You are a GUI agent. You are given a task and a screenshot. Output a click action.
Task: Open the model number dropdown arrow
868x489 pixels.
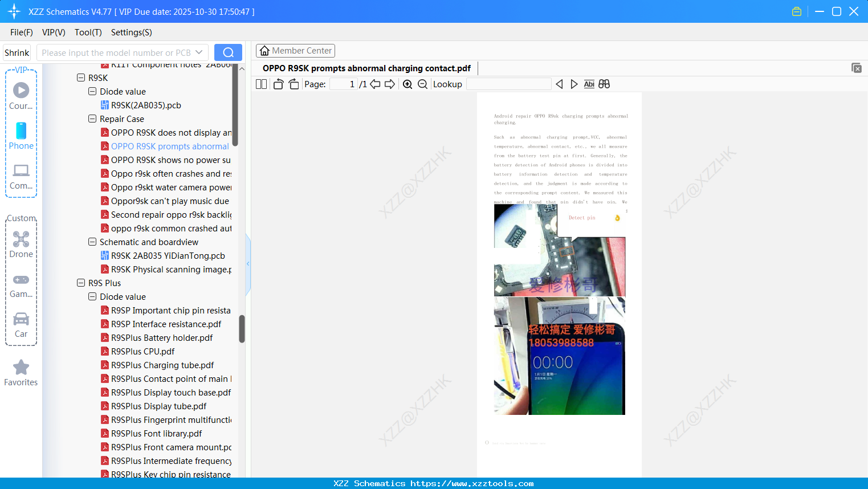point(199,52)
